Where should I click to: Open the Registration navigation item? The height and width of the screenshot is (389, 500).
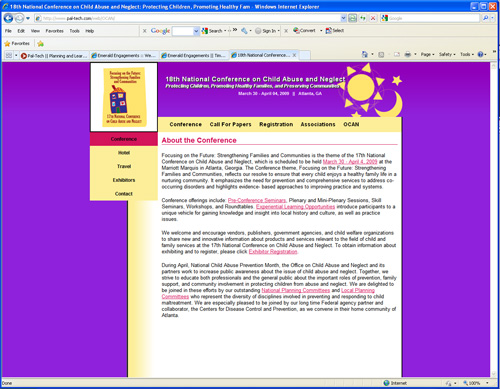coord(276,124)
